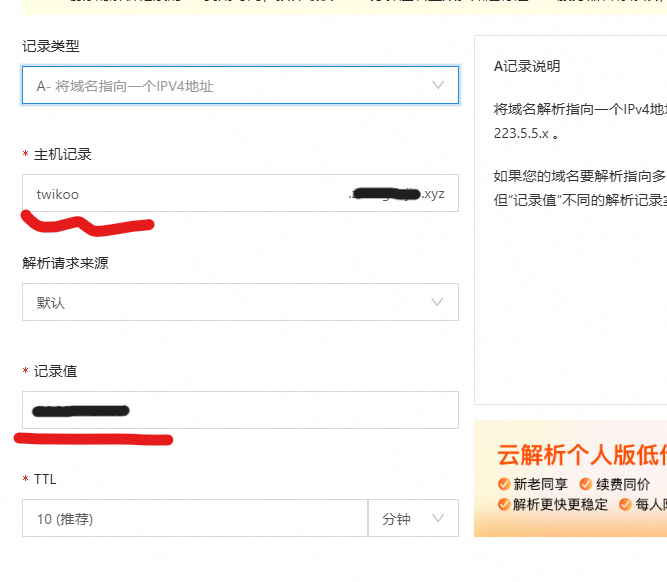Screen dimensions: 667x582
Task: Click the .xyz domain suffix text
Action: [x=432, y=194]
